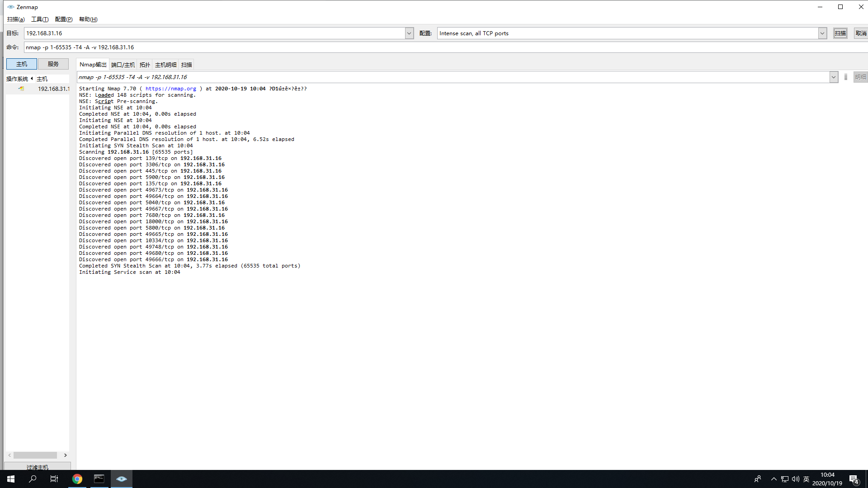Click the refresh output icon beside 明细 button
This screenshot has height=488, width=868.
pyautogui.click(x=846, y=77)
